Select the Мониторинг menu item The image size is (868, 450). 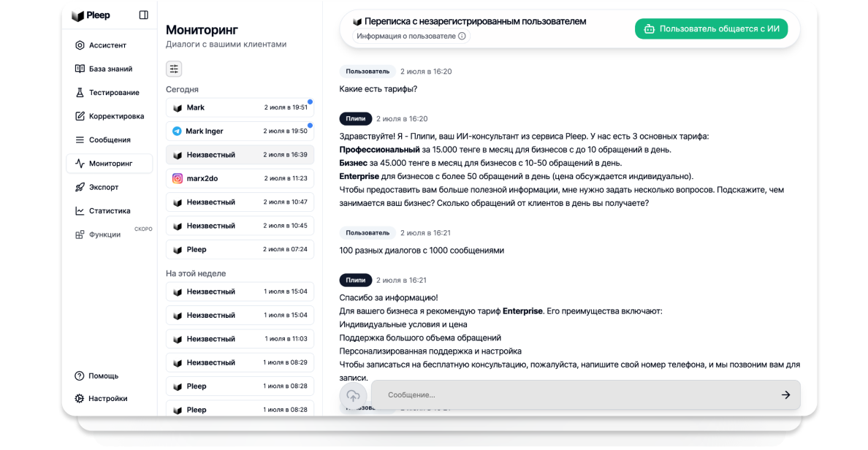[109, 164]
